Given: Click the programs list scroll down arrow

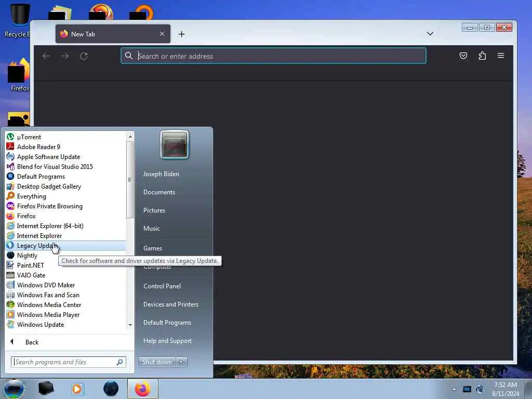Looking at the screenshot, I should (130, 325).
